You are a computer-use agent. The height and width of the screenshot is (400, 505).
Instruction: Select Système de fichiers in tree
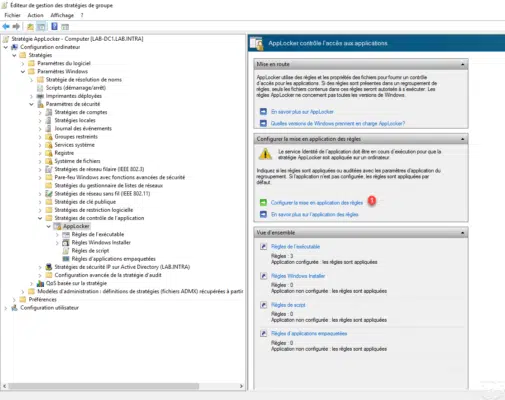[x=77, y=161]
